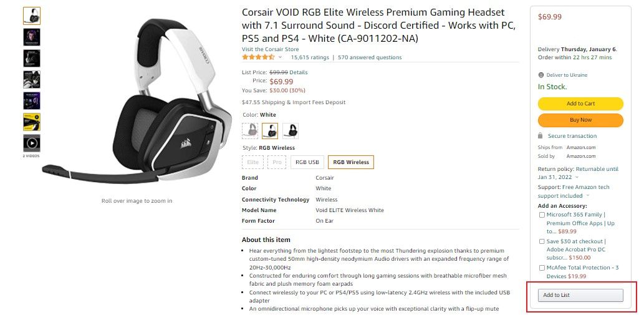Visit the Corsair Store link
The width and height of the screenshot is (644, 315).
[270, 49]
